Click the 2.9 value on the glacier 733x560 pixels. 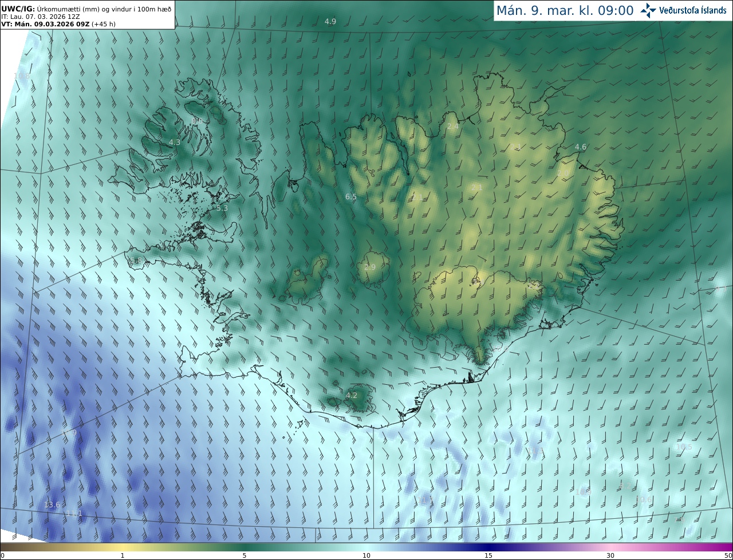click(x=370, y=267)
